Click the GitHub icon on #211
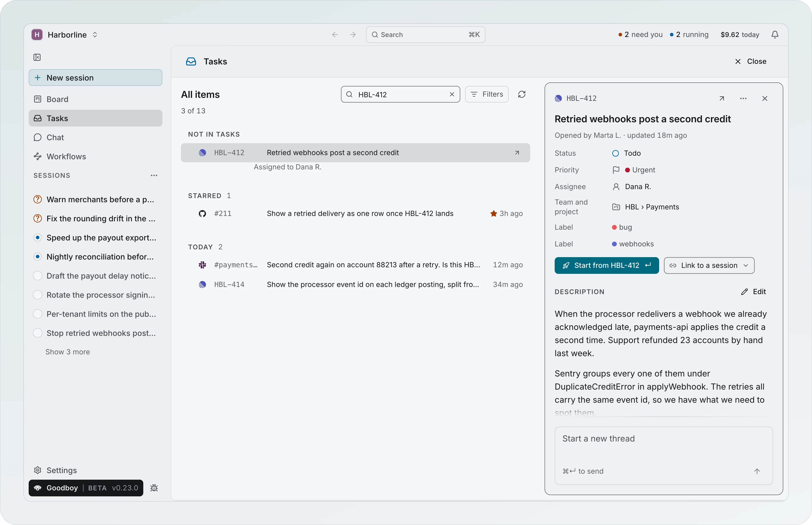Screen dimensions: 812x525 [202, 213]
